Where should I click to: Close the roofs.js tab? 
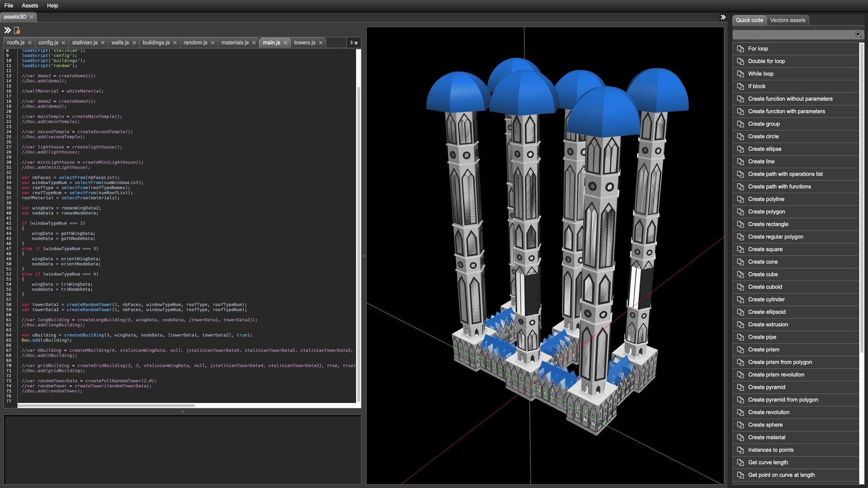pyautogui.click(x=30, y=43)
